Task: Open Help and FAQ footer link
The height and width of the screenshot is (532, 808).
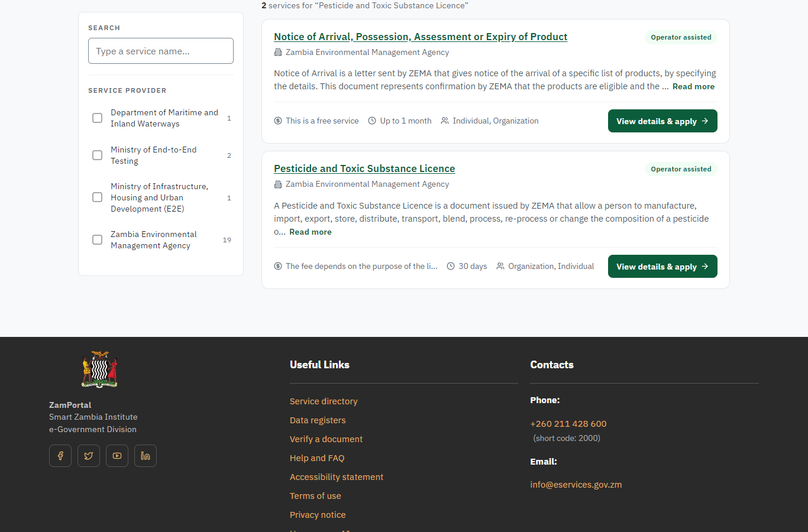Action: (317, 458)
